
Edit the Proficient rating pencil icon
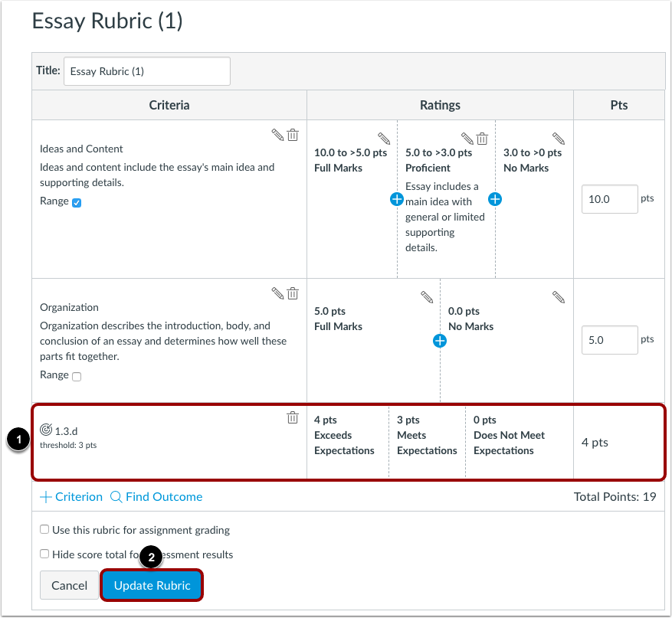tap(467, 139)
